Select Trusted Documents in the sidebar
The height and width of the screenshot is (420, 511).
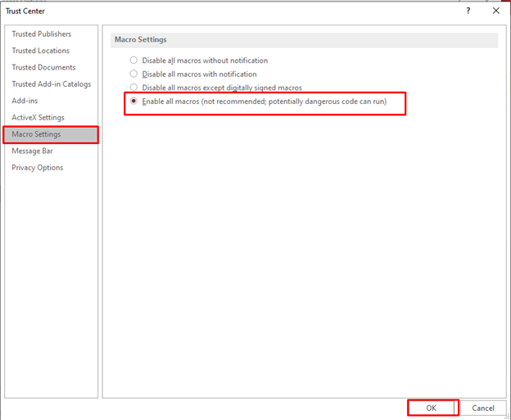(x=43, y=68)
